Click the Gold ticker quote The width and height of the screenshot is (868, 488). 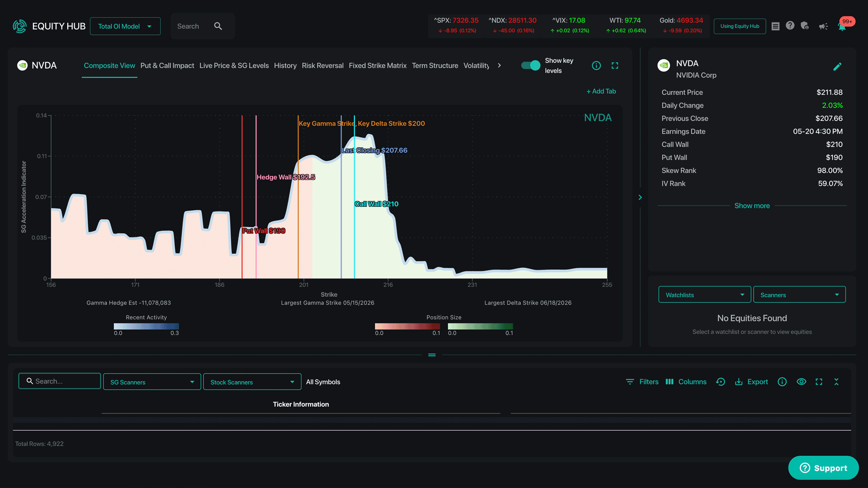click(x=682, y=25)
